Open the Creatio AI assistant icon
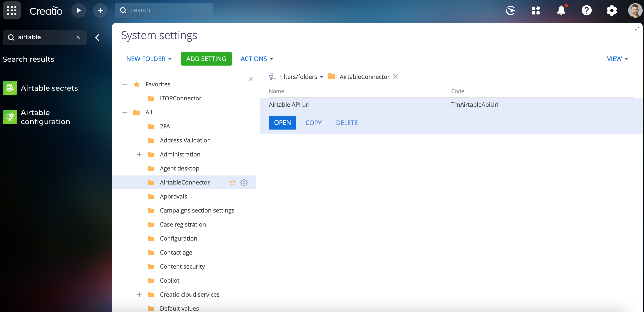This screenshot has height=312, width=644. pos(510,10)
